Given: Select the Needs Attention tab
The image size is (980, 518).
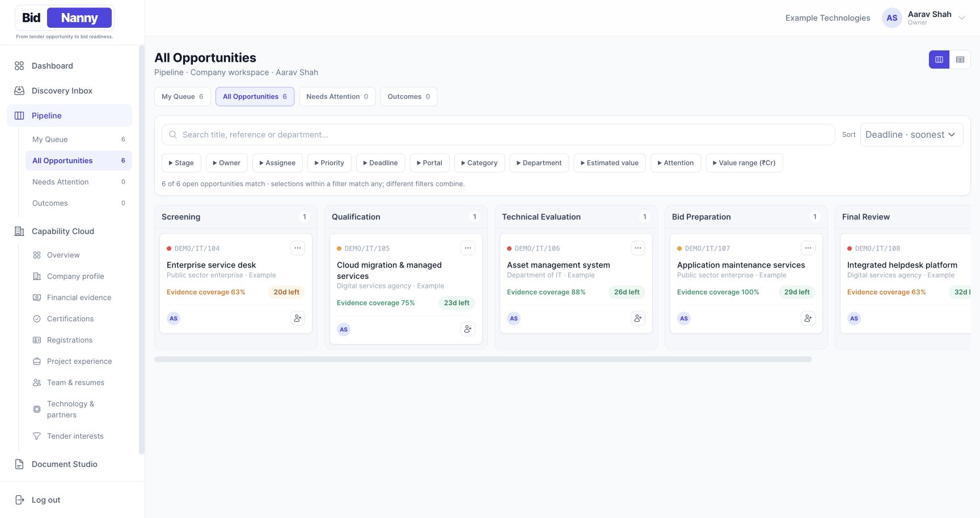Looking at the screenshot, I should [x=337, y=97].
